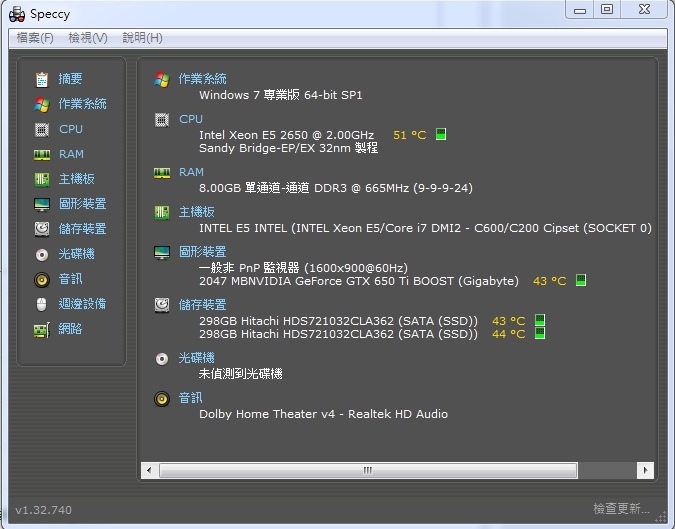
Task: Select 摘要 in the sidebar
Action: click(70, 79)
